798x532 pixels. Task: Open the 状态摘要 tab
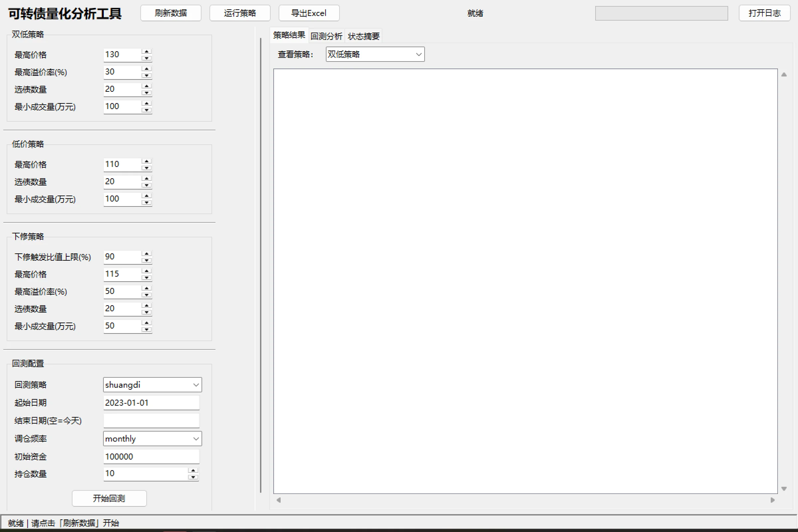364,36
